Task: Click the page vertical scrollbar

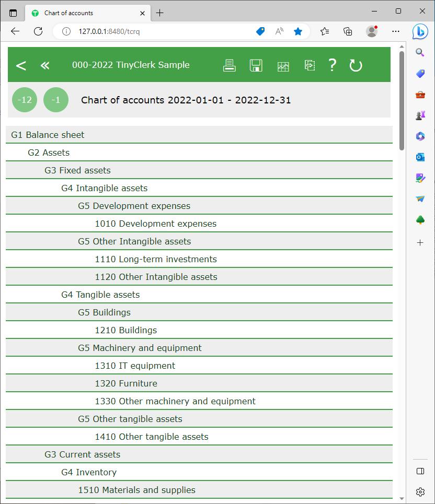Action: click(402, 261)
